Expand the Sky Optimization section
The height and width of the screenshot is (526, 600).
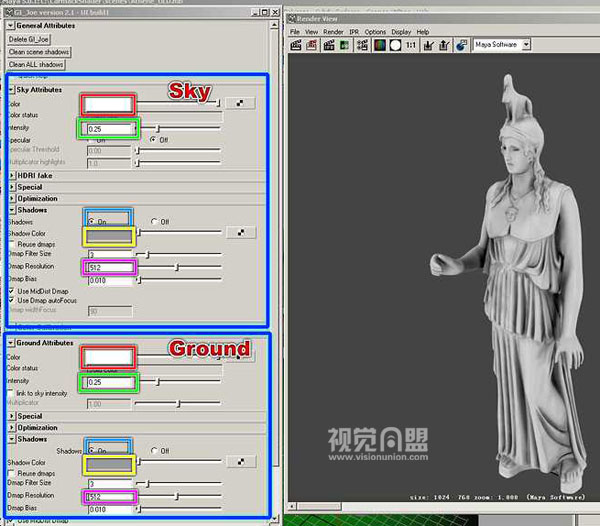point(12,199)
